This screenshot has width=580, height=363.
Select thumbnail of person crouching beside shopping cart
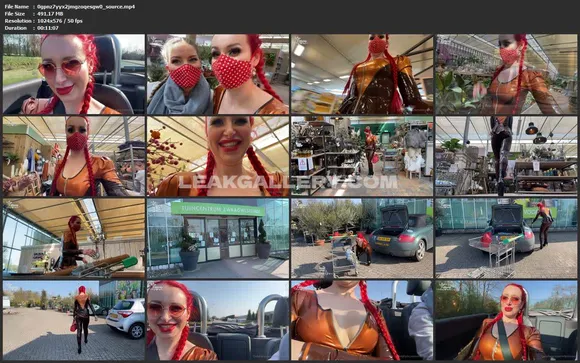click(x=362, y=238)
